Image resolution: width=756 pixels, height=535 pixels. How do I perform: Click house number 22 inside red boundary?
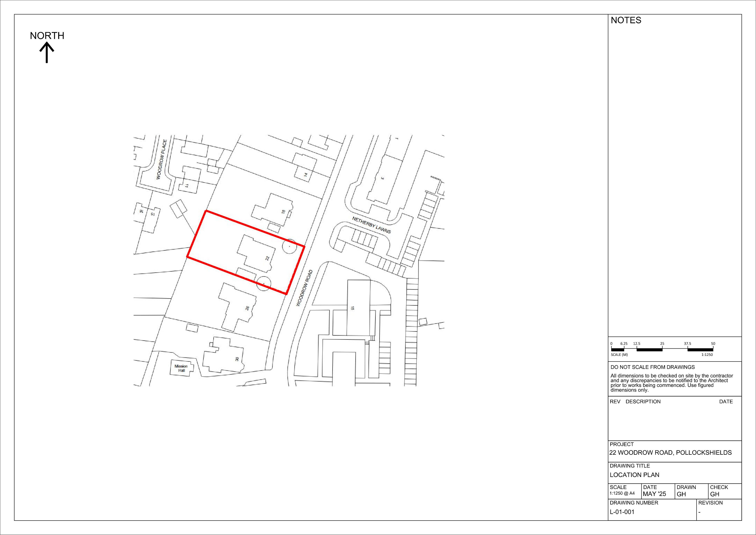[267, 258]
